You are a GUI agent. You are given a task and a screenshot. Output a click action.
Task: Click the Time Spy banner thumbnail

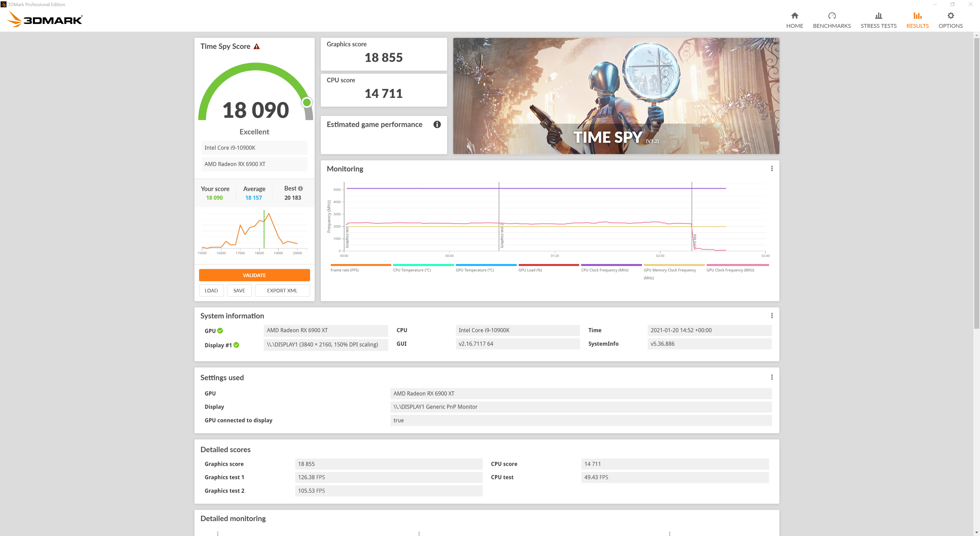tap(616, 96)
